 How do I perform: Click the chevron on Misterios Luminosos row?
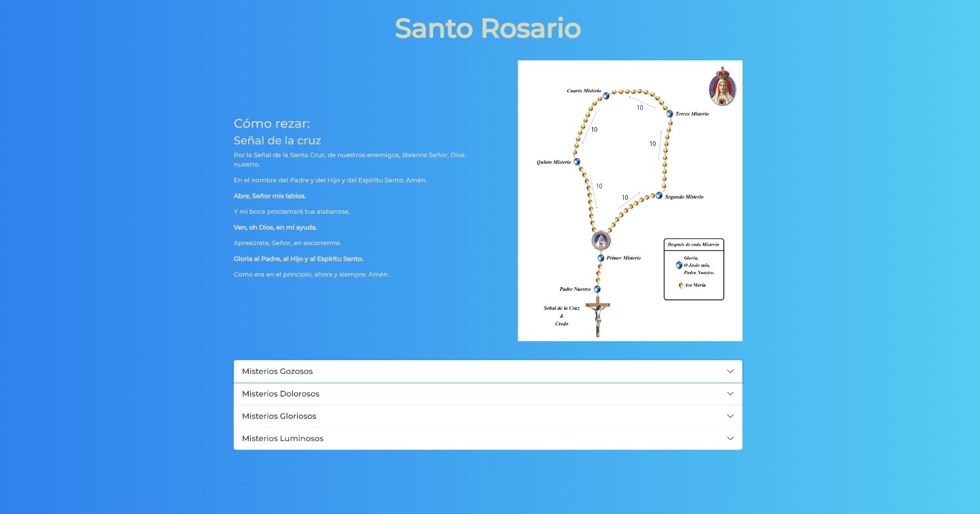(730, 439)
